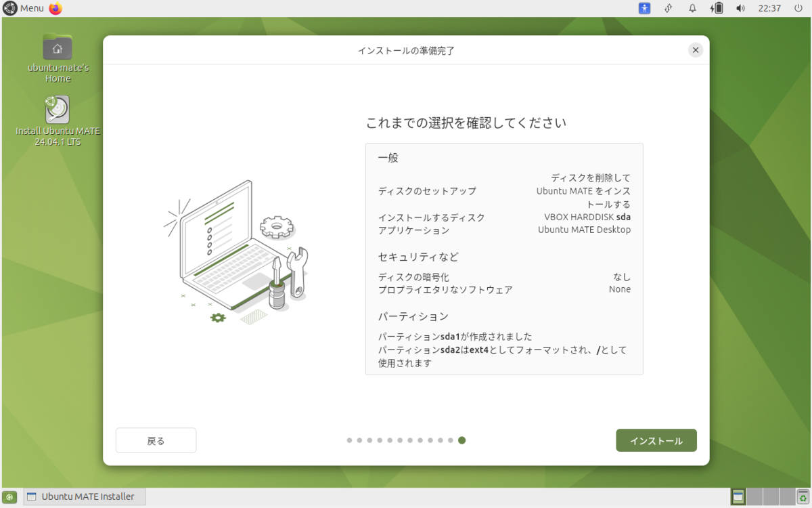Click the sda2 ext4 format partition line
Screen dimensions: 812x508
tap(503, 356)
